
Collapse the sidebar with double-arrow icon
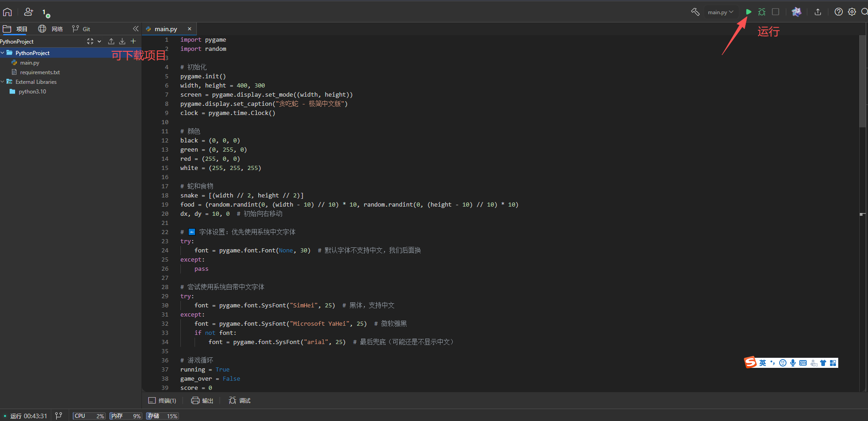(x=136, y=29)
